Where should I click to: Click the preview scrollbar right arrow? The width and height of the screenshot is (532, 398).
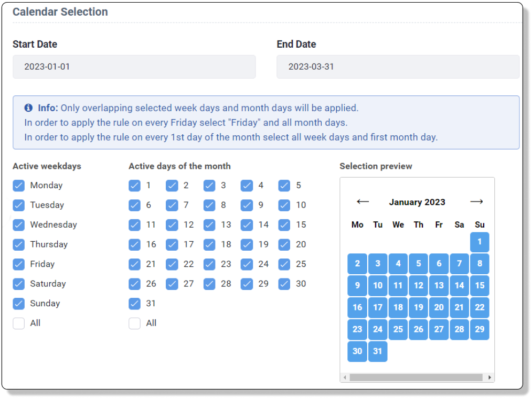click(x=490, y=378)
